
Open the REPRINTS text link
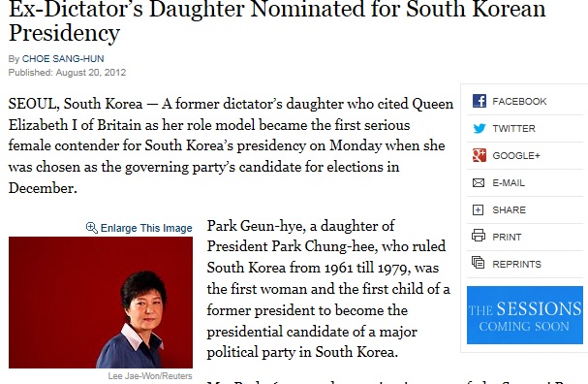click(516, 265)
